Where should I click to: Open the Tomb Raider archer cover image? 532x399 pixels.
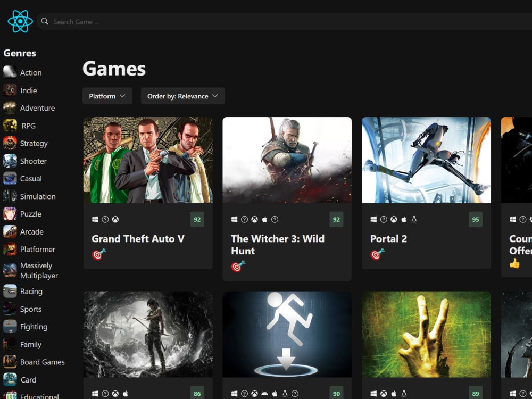(148, 334)
